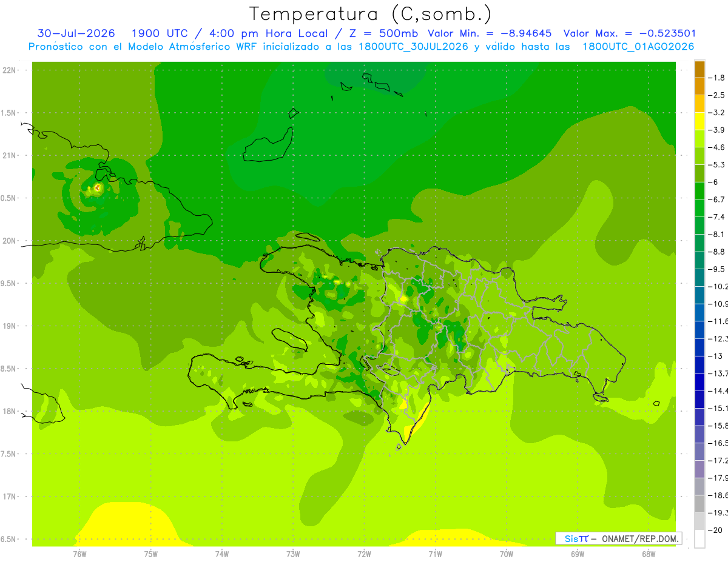Click the 74W longitude label
728x562 pixels.
[x=222, y=554]
